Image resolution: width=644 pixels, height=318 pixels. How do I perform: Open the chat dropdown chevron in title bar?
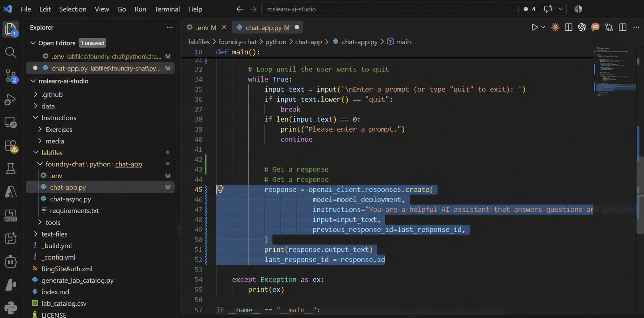click(x=561, y=9)
